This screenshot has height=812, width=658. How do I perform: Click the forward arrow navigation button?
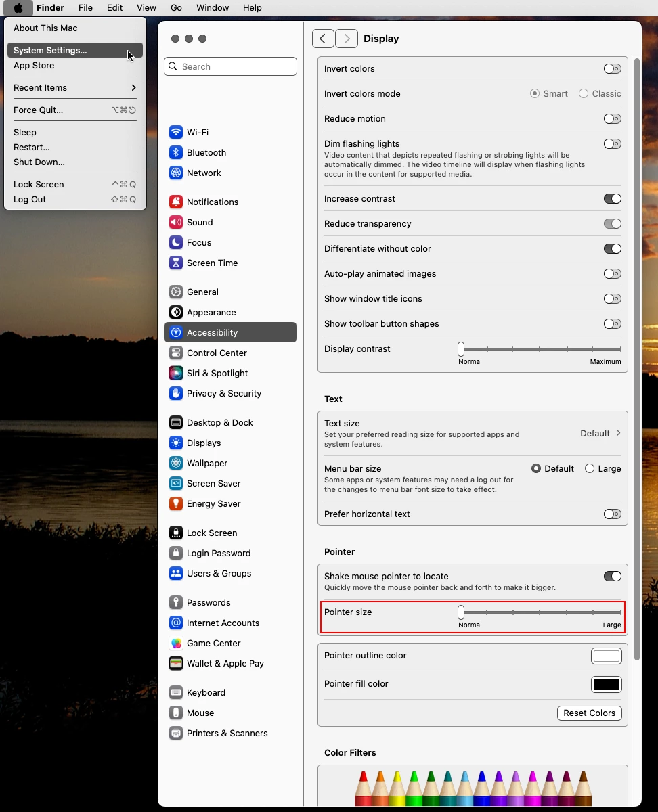[x=347, y=39]
